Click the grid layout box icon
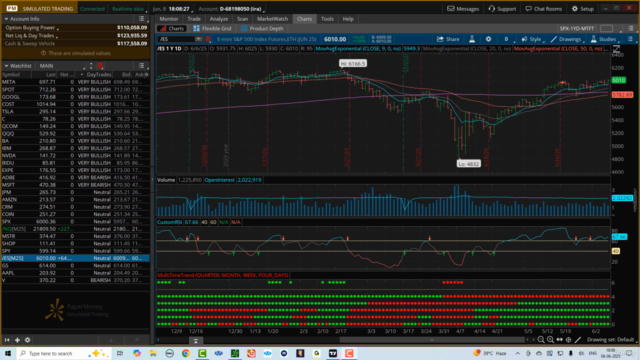 pyautogui.click(x=607, y=29)
